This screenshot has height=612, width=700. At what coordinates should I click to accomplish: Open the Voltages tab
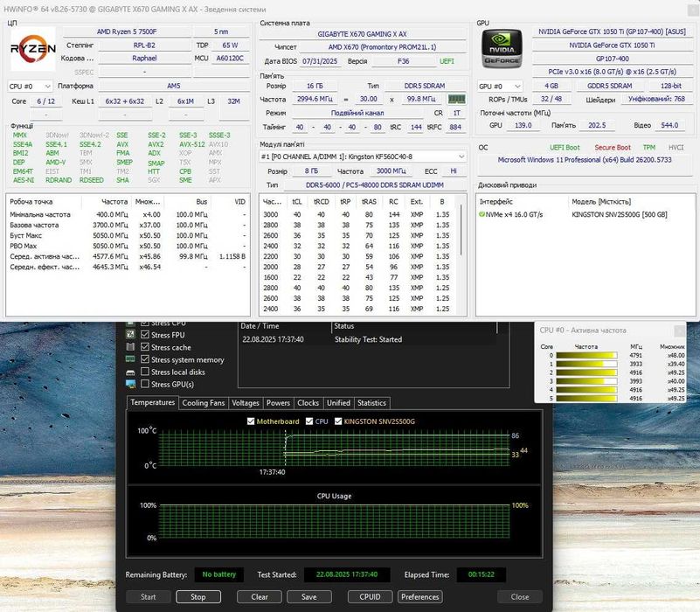point(245,403)
